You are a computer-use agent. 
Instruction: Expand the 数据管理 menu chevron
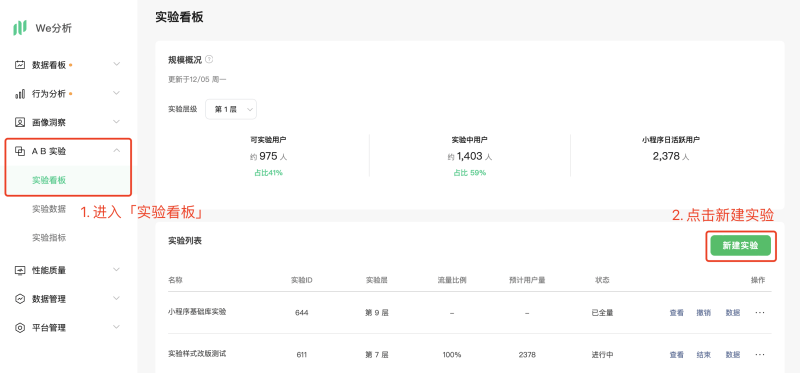(117, 298)
